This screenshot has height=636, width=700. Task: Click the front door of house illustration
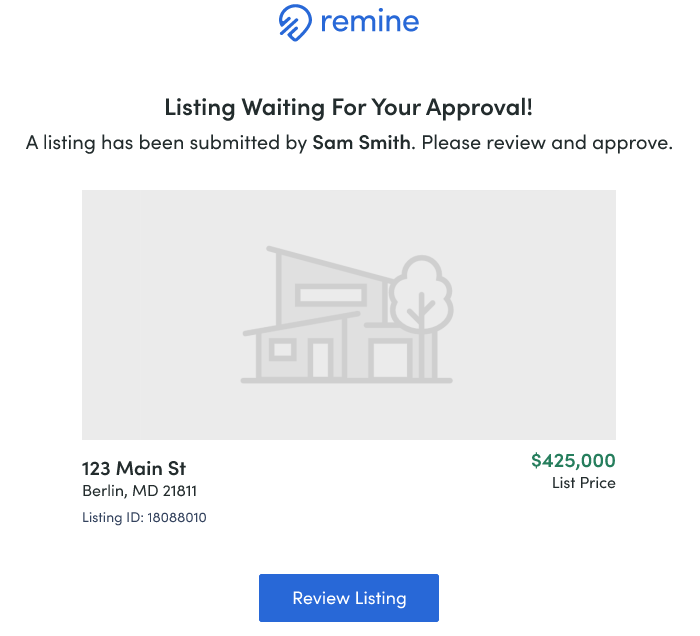click(x=321, y=360)
